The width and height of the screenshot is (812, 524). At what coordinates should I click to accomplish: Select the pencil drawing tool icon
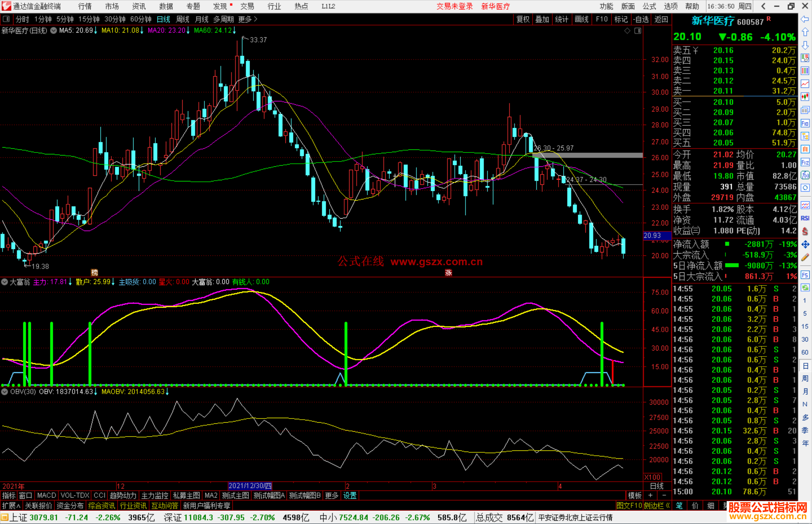[x=805, y=258]
